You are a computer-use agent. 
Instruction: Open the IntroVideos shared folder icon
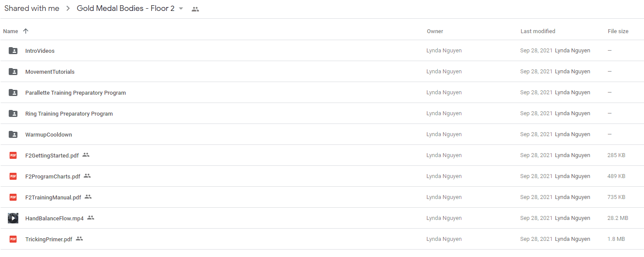(x=13, y=51)
